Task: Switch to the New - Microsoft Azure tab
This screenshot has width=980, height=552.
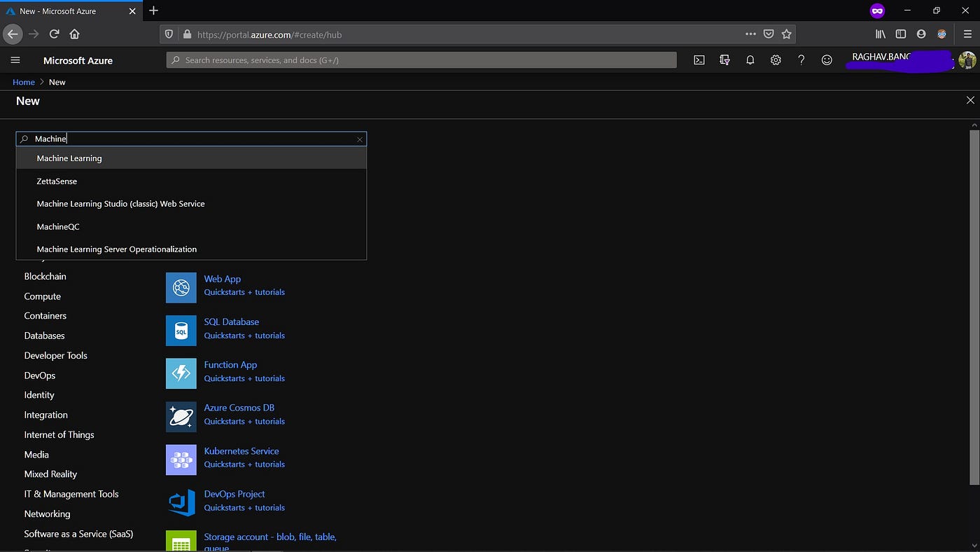Action: (x=70, y=11)
